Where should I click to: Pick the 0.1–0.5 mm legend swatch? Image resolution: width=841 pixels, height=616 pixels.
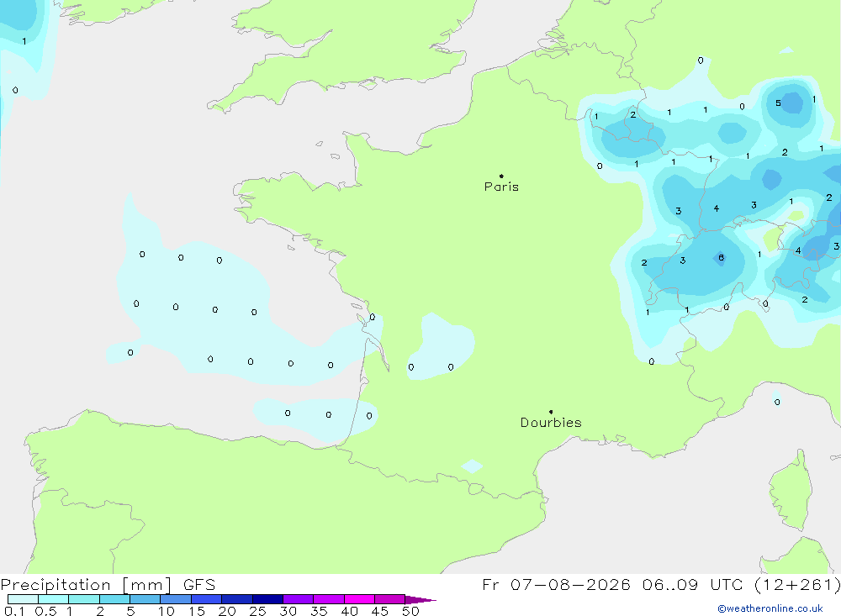(x=23, y=599)
